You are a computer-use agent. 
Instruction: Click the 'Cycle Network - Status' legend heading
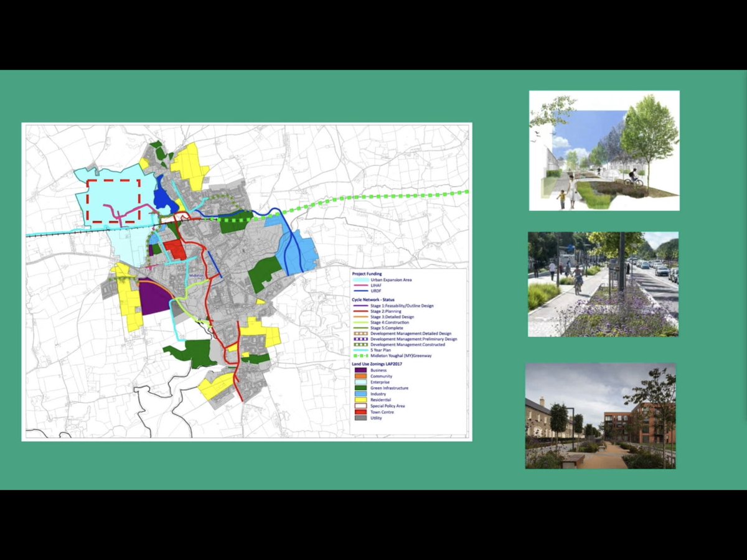point(373,300)
